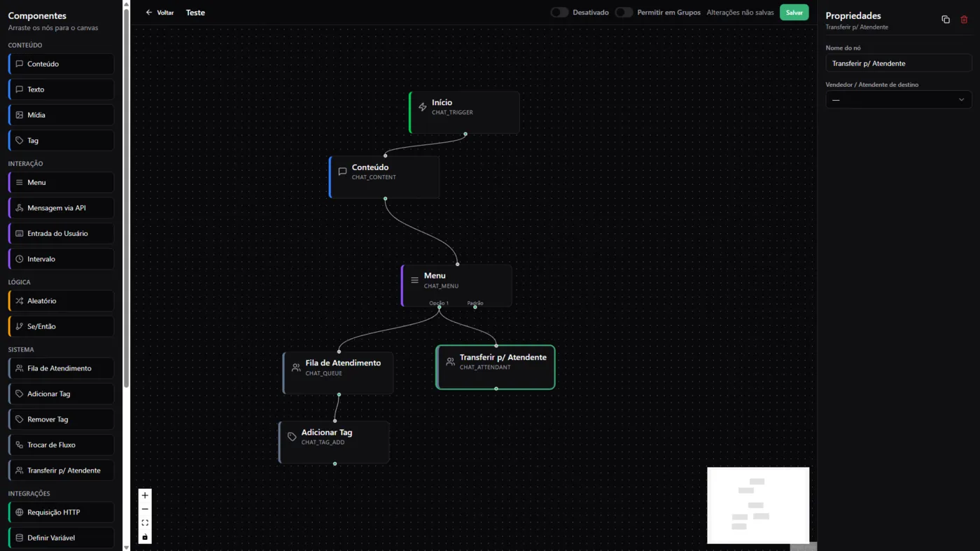Select the Fila de Atendimento canvas node
Screen dimensions: 980x551
click(338, 373)
